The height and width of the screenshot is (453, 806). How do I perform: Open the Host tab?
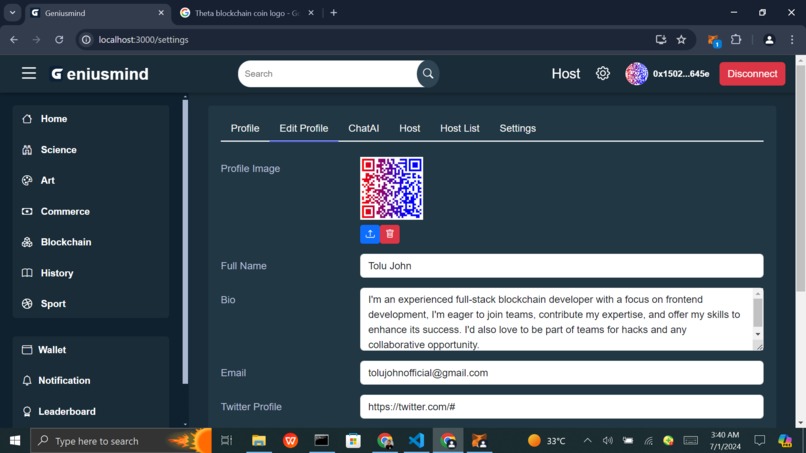click(x=410, y=129)
